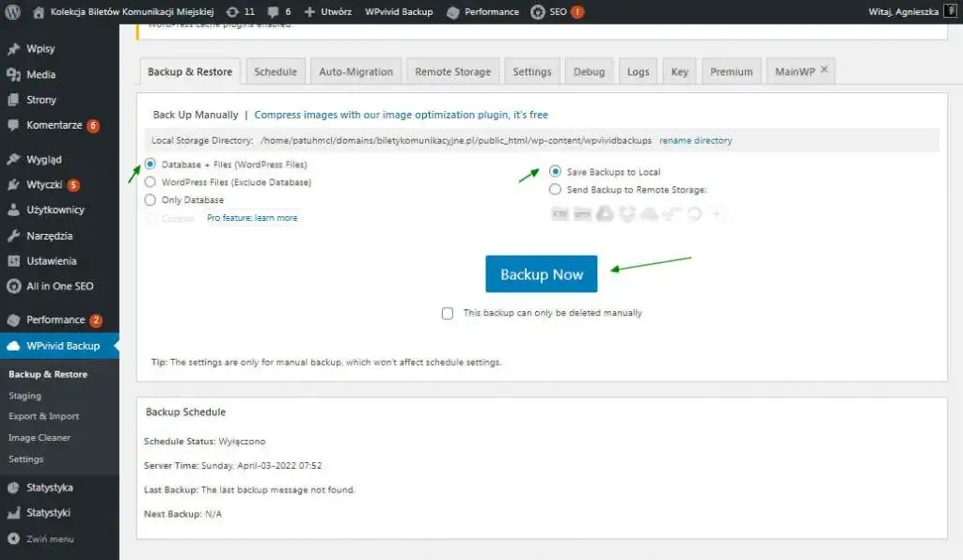Choose Send Backup to Remote Storage
Screen dimensions: 963x560
click(x=555, y=189)
